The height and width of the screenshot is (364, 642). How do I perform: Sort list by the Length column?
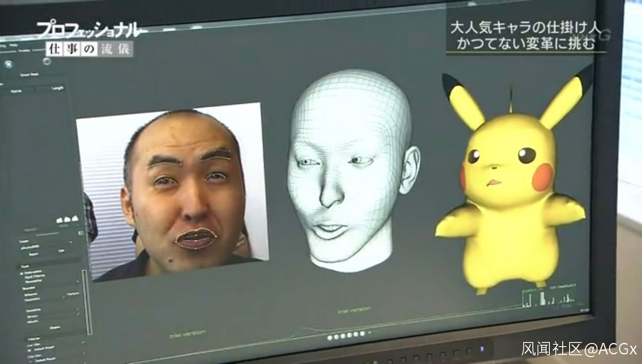click(x=58, y=88)
